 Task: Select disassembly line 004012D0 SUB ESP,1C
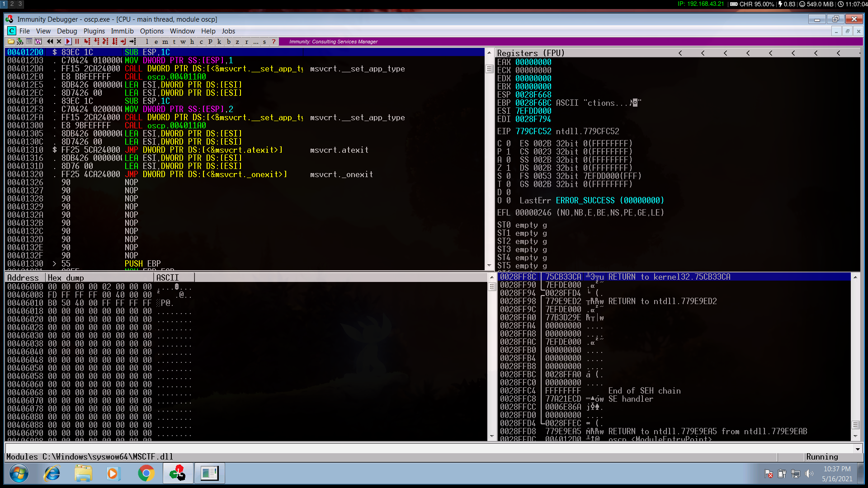(x=244, y=52)
